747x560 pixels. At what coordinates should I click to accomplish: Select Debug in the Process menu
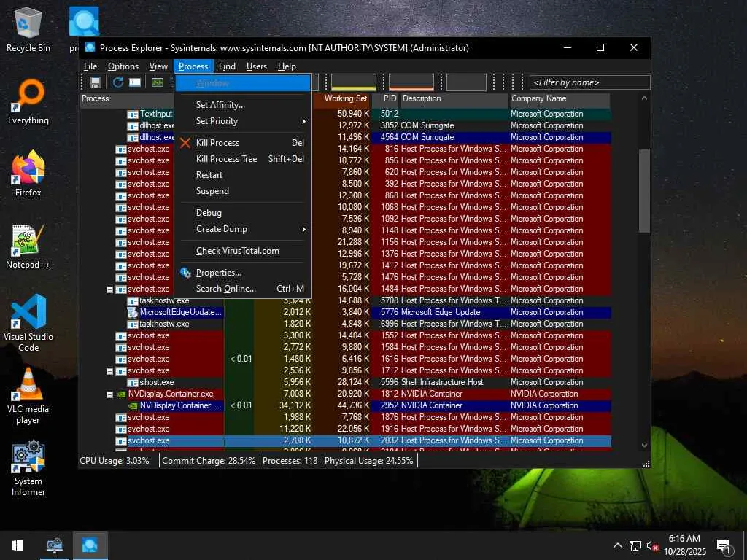pos(244,213)
